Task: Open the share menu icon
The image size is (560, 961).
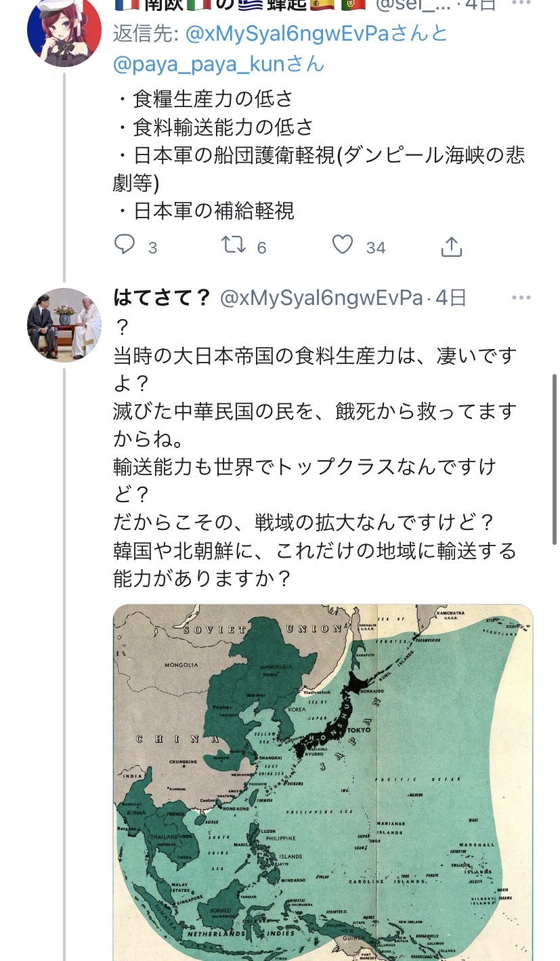Action: coord(451,246)
